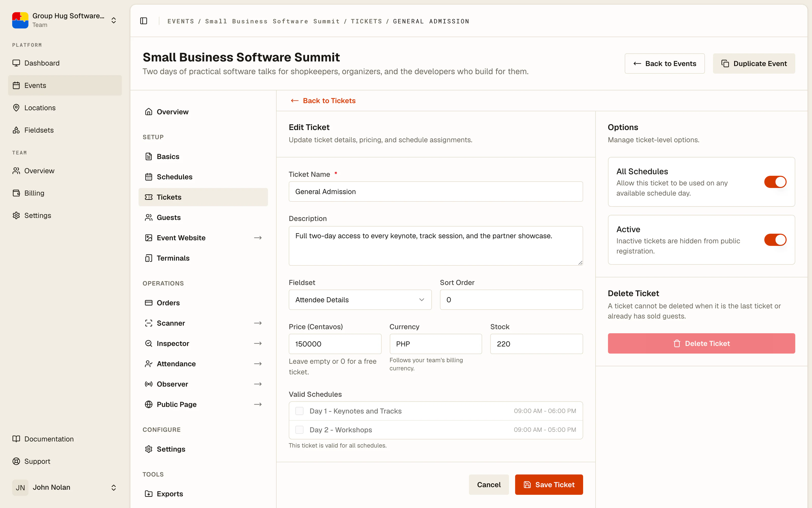Screen dimensions: 812x508
Task: Click the Stock input field
Action: click(x=536, y=344)
